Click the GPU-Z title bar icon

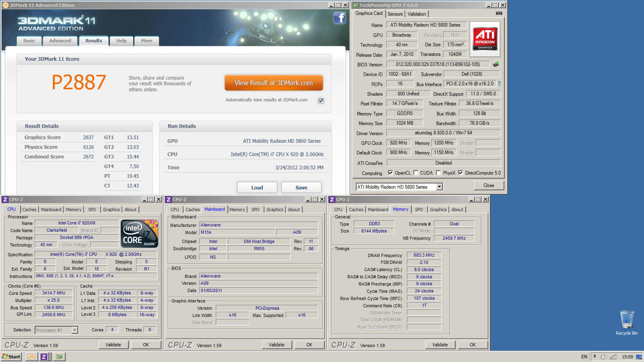click(x=355, y=5)
